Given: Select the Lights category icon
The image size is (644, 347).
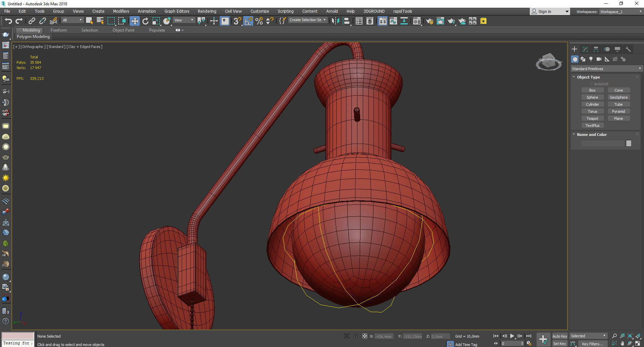Looking at the screenshot, I should click(x=591, y=59).
